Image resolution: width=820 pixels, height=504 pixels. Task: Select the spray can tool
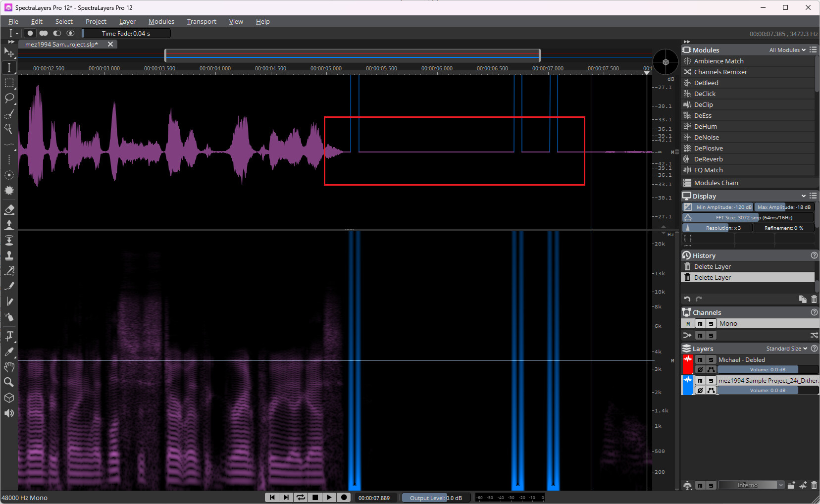pyautogui.click(x=9, y=317)
